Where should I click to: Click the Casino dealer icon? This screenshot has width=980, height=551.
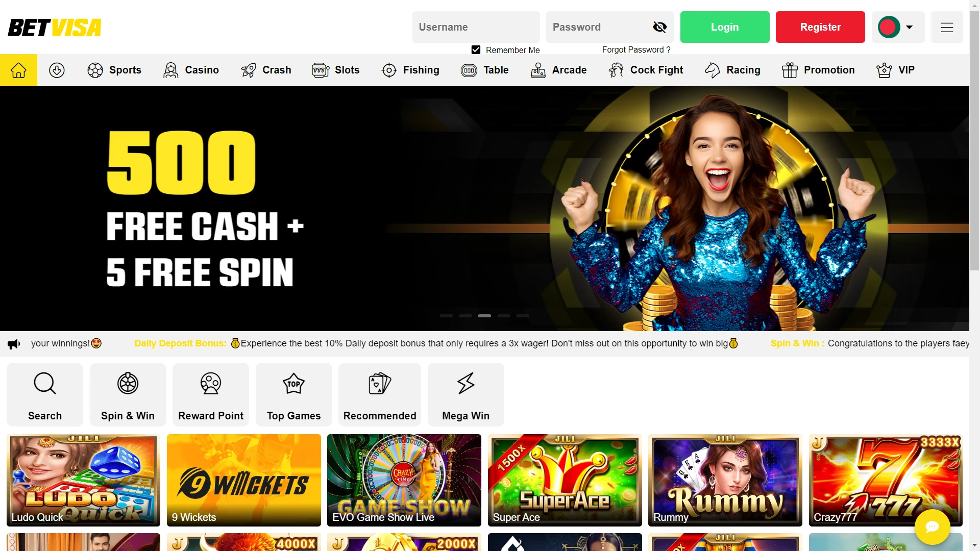tap(171, 70)
